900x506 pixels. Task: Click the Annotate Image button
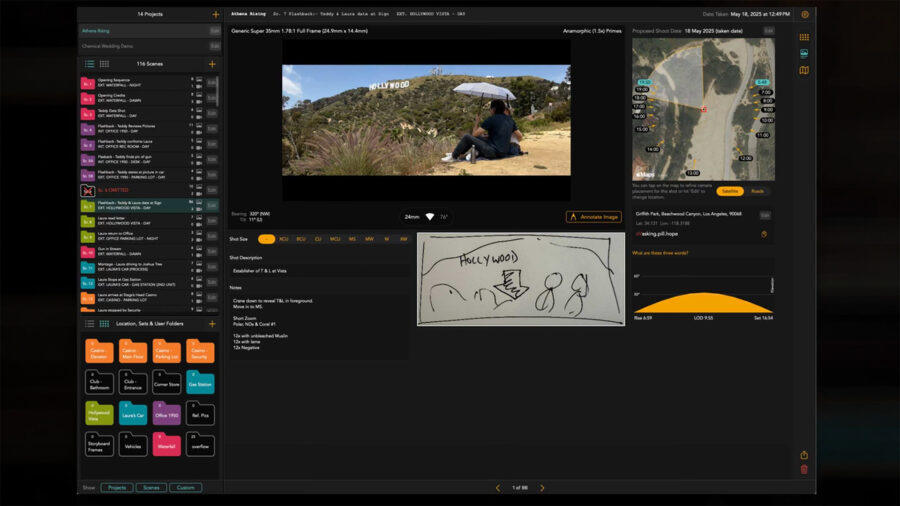click(593, 217)
